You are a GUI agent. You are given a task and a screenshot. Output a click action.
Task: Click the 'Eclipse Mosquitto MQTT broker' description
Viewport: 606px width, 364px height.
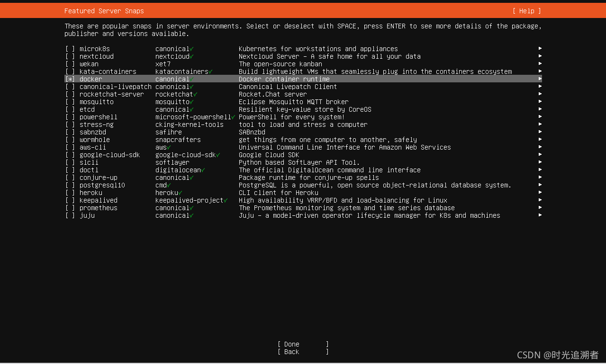(294, 102)
